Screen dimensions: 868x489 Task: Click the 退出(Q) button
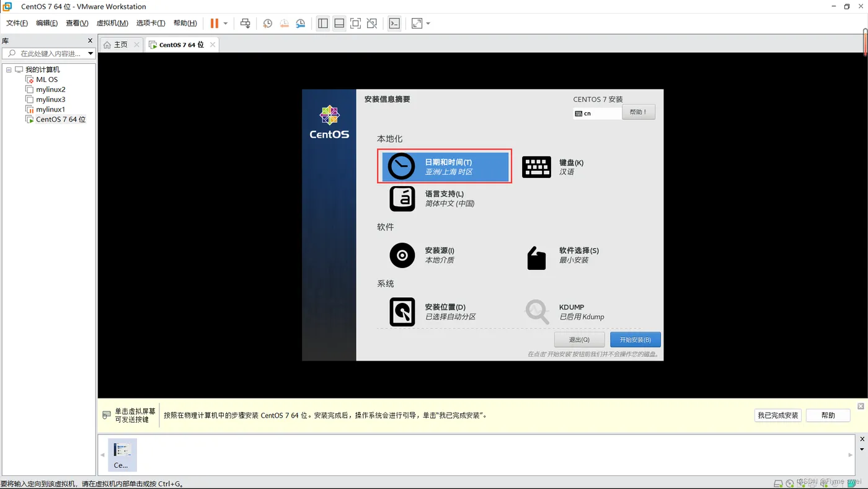(x=579, y=339)
